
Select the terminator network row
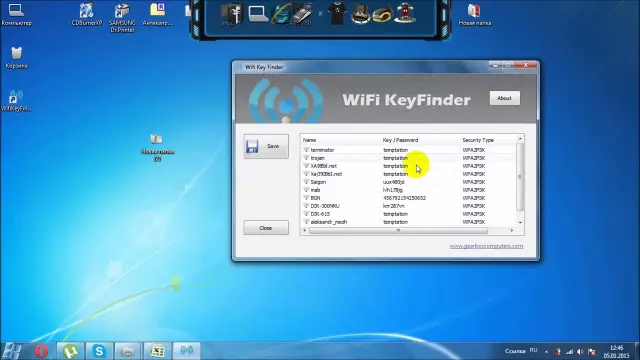pos(409,150)
